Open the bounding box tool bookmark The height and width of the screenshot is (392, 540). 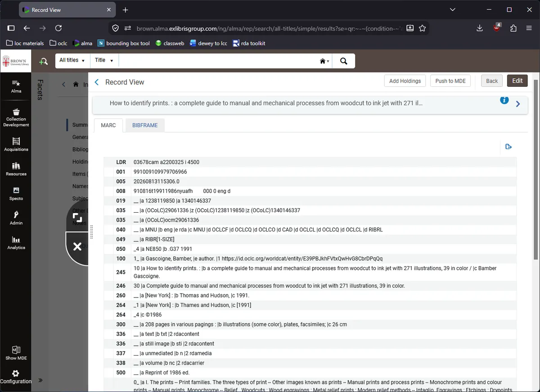124,43
